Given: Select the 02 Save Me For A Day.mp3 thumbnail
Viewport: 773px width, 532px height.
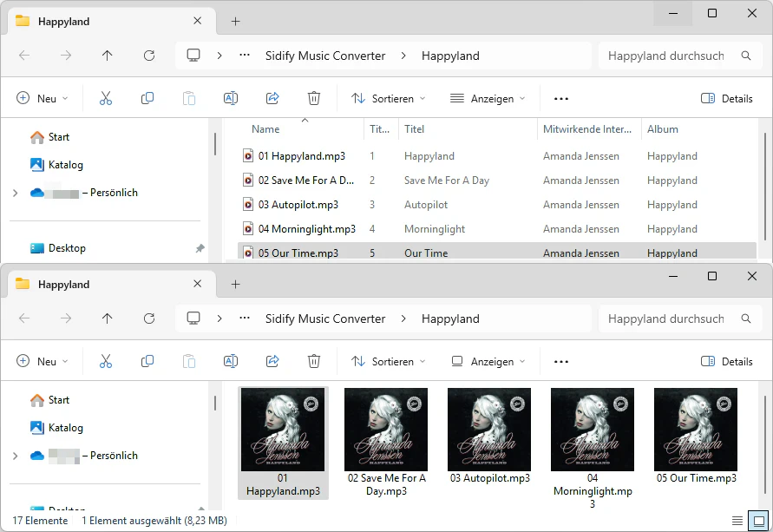Looking at the screenshot, I should pyautogui.click(x=386, y=430).
